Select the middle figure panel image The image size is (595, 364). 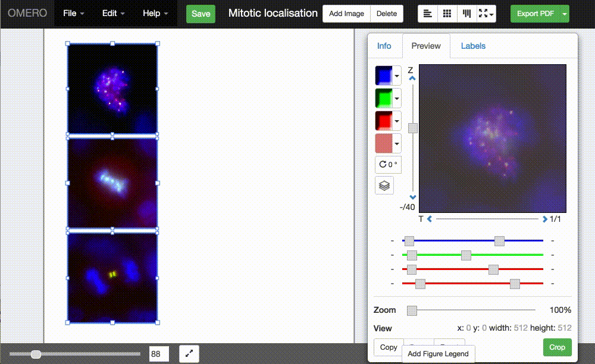point(112,183)
